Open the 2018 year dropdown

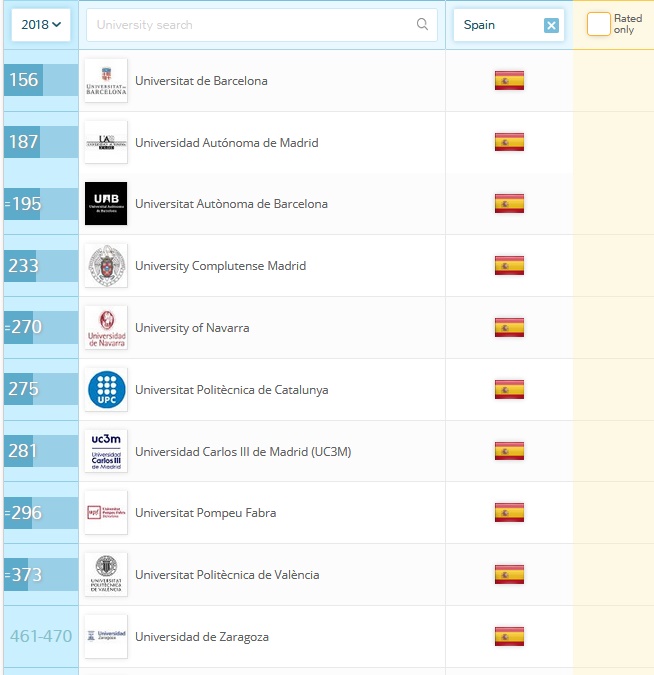pos(41,25)
